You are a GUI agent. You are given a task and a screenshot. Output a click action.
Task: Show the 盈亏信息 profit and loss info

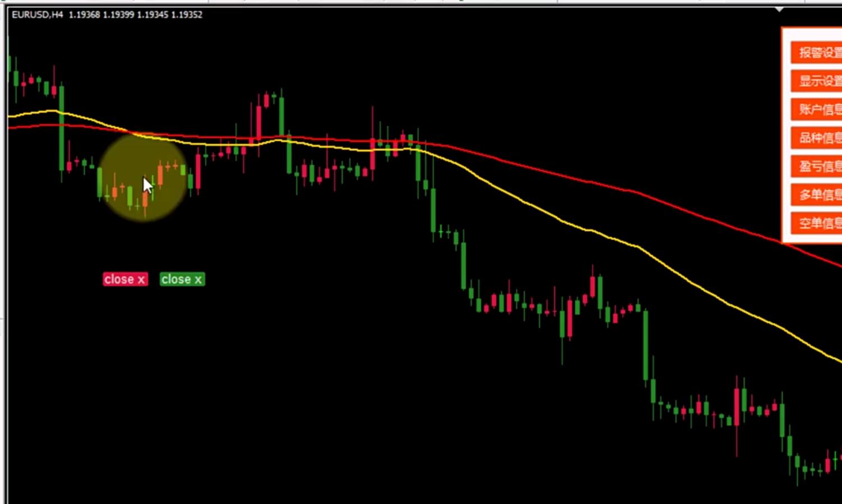click(817, 167)
